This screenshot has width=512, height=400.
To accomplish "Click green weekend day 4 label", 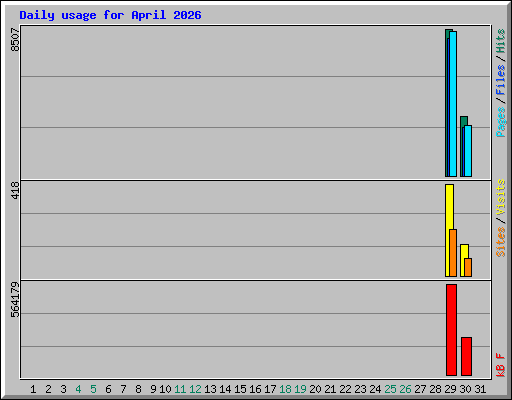I will (78, 389).
